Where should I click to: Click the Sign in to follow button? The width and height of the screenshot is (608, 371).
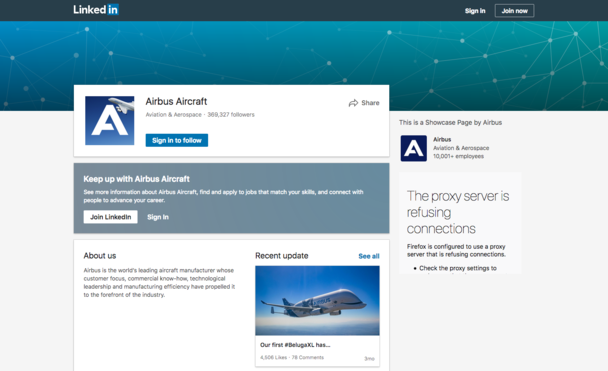pos(177,140)
